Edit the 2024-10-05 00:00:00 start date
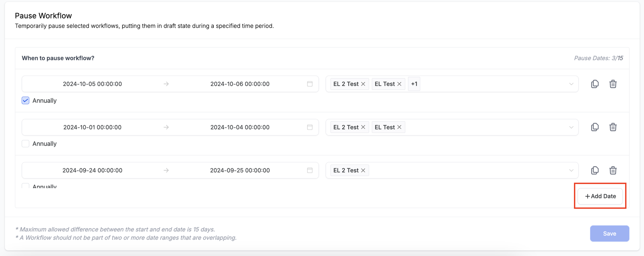Viewport: 644px width, 256px height. pos(92,84)
